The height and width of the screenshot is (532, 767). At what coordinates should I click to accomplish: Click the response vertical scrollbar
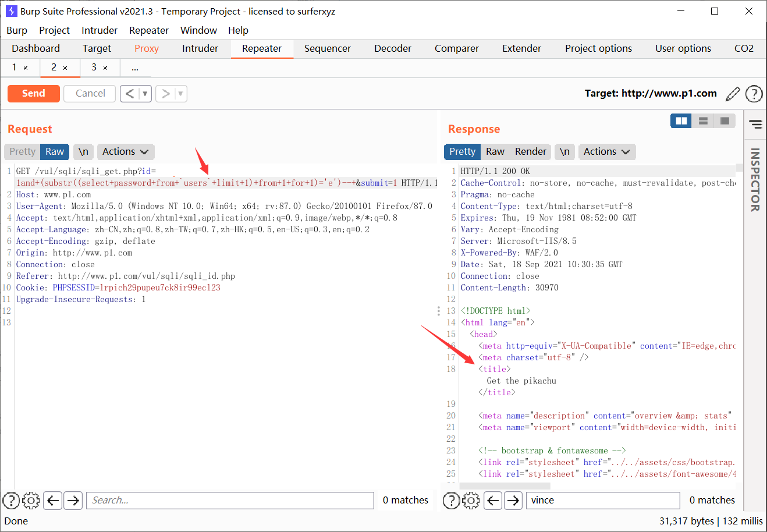740,167
